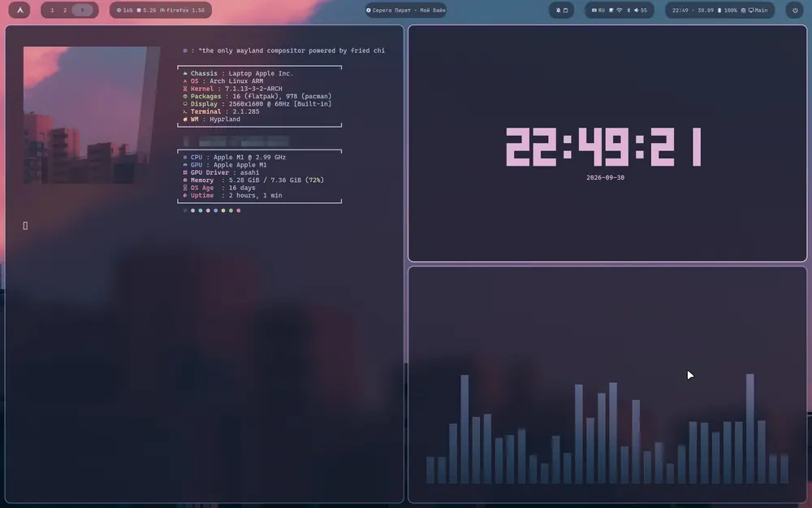Click the Kernel 7.1.13-3-2-ARCH line
This screenshot has height=508, width=812.
tap(232, 89)
